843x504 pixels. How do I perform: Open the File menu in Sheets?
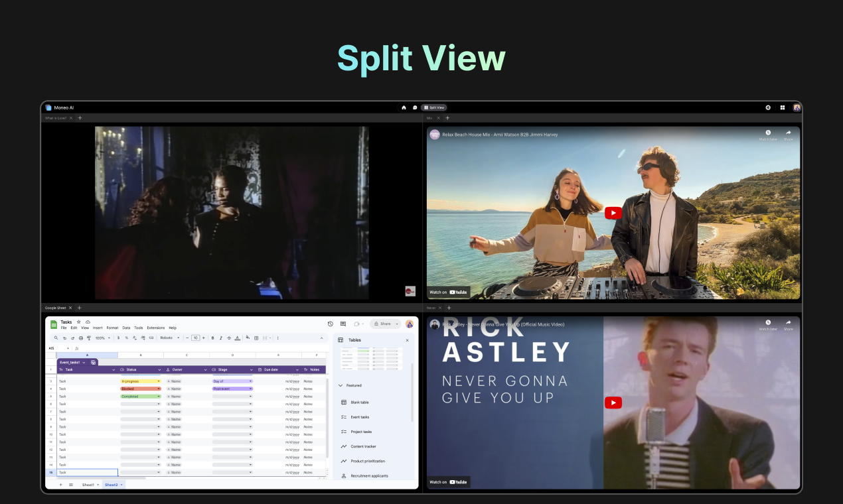coord(64,328)
